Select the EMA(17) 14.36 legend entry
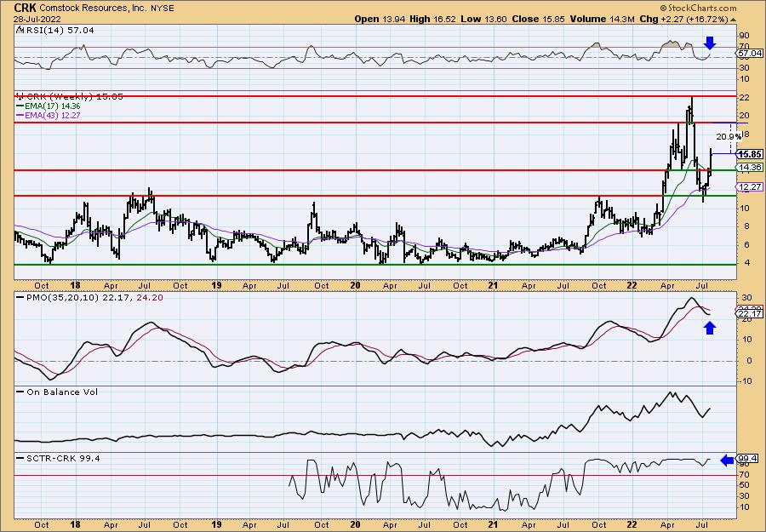Image resolution: width=766 pixels, height=532 pixels. pyautogui.click(x=54, y=106)
